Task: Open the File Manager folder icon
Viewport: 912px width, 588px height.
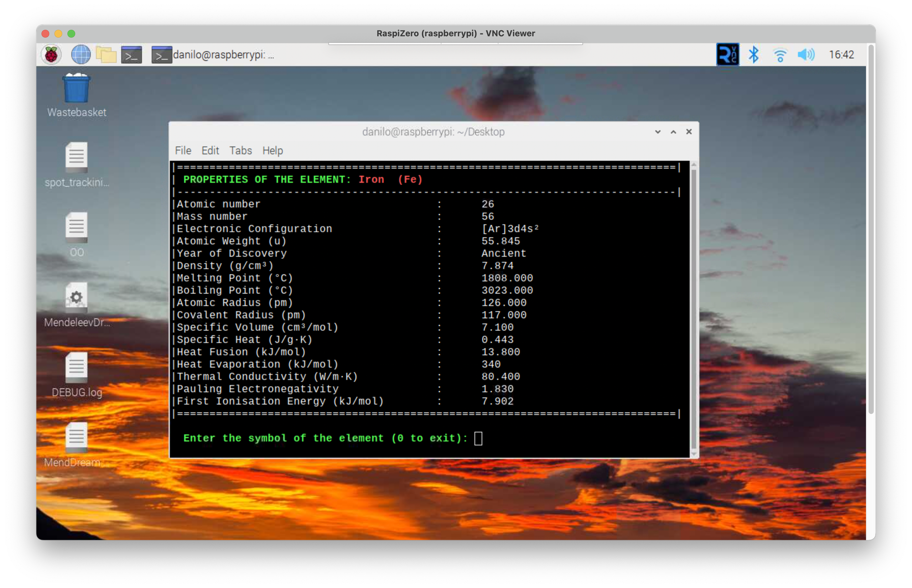Action: pyautogui.click(x=106, y=55)
